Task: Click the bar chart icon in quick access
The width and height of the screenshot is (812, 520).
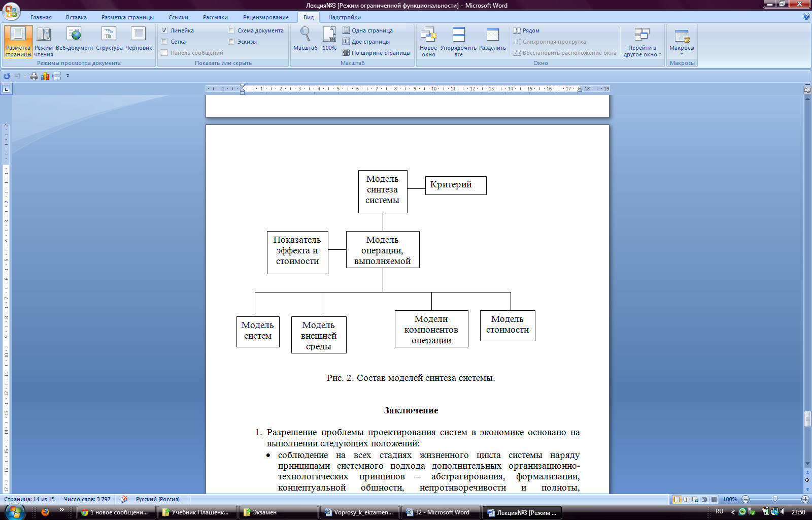Action: (x=45, y=76)
